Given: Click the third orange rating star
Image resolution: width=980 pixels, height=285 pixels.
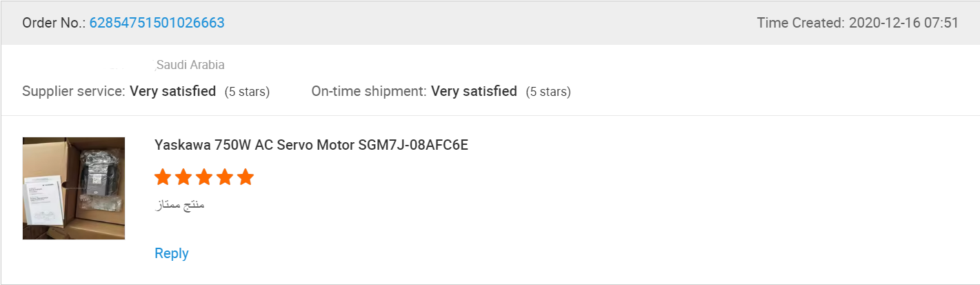Looking at the screenshot, I should pyautogui.click(x=204, y=177).
